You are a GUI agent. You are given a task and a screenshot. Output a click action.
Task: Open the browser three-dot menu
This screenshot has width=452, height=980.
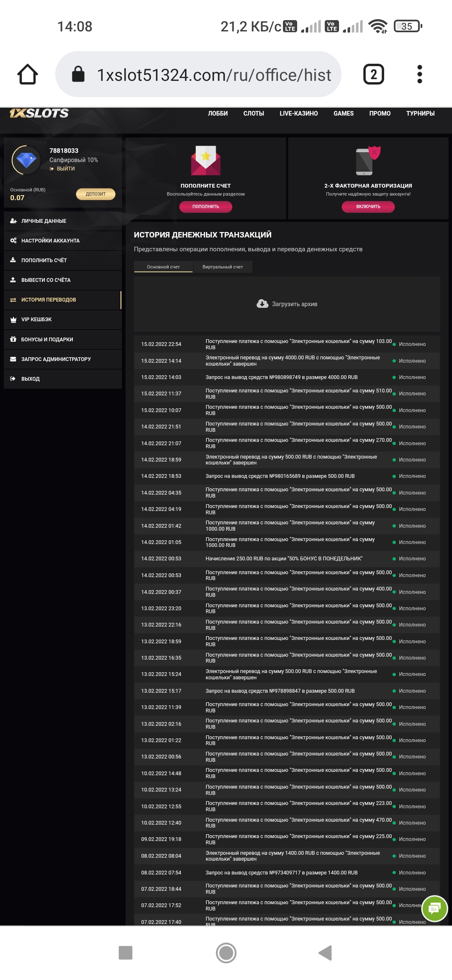click(x=420, y=75)
